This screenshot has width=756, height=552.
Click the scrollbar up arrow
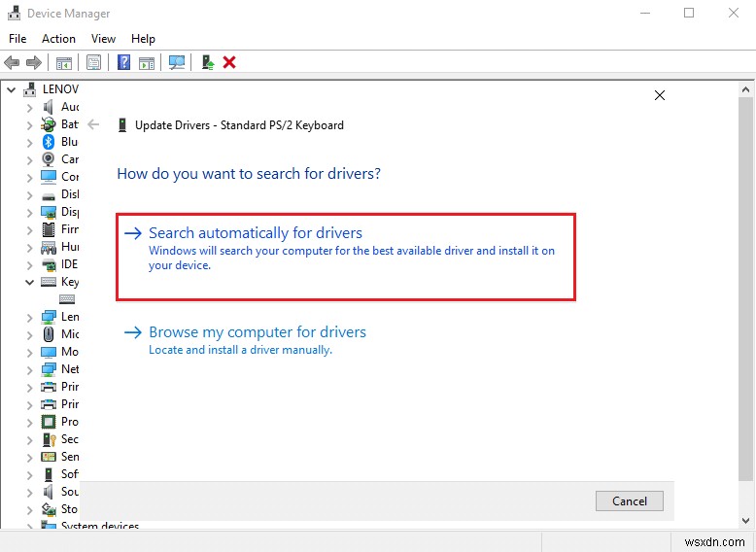click(x=745, y=89)
